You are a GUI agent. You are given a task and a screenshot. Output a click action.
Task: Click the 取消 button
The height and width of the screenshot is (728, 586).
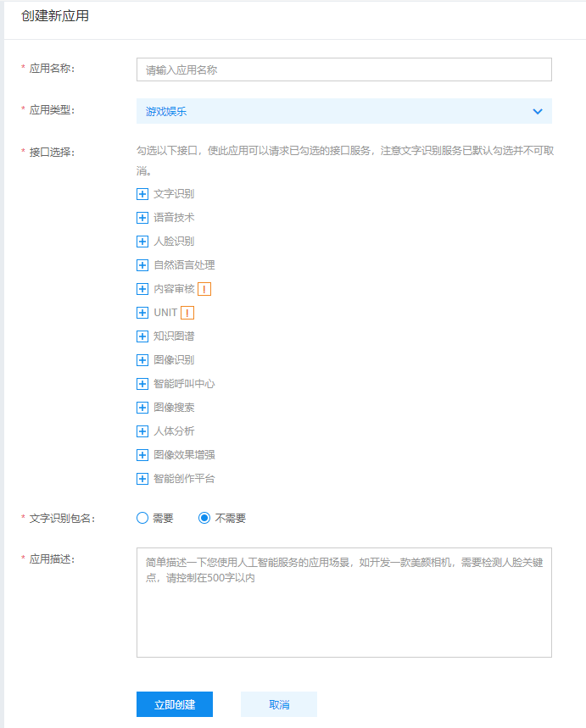pyautogui.click(x=279, y=704)
